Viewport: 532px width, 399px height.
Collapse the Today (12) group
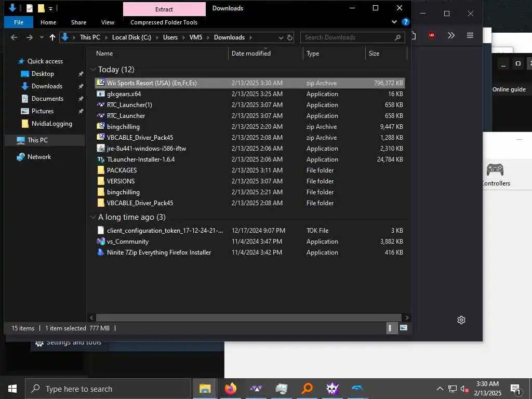(x=93, y=70)
